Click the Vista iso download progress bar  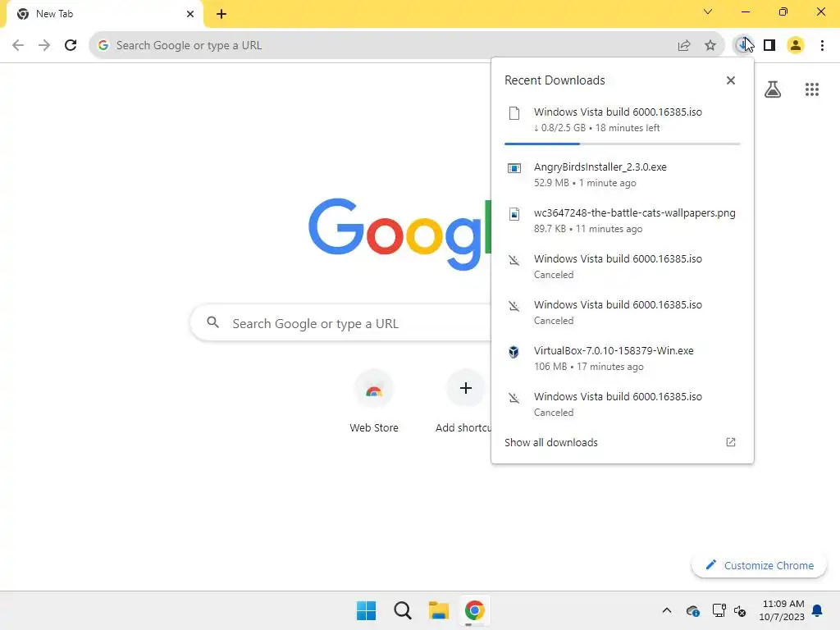coord(623,144)
